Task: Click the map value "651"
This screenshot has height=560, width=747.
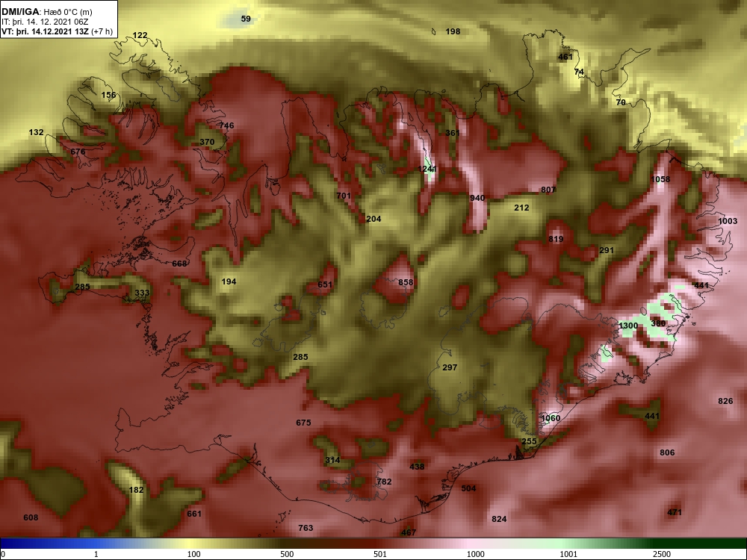Action: click(325, 284)
